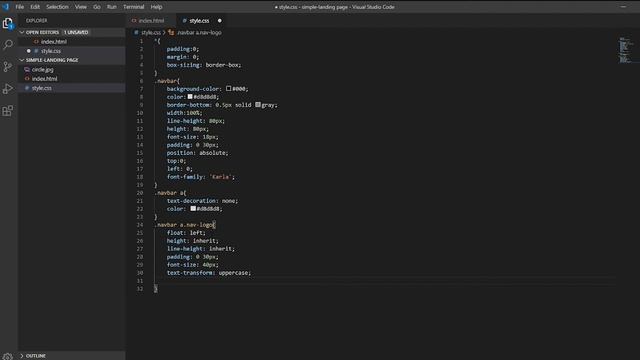640x360 pixels.
Task: Open the Run menu
Action: 111,7
